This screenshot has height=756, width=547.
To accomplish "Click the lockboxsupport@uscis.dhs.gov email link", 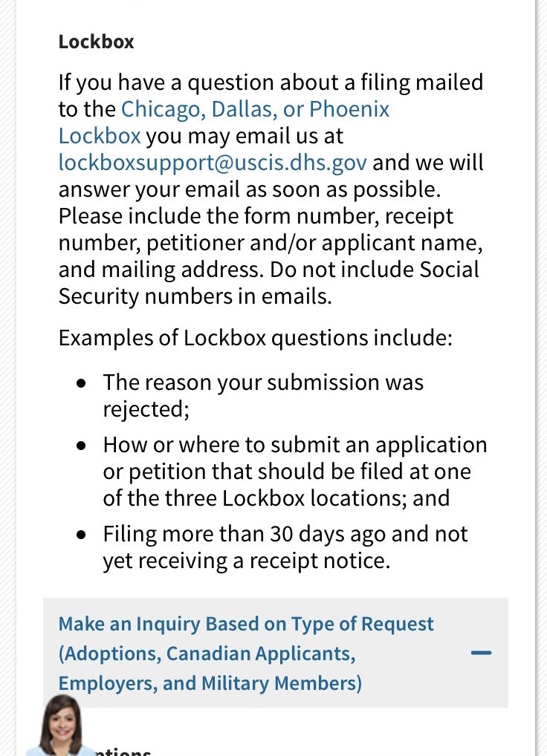I will (x=213, y=163).
